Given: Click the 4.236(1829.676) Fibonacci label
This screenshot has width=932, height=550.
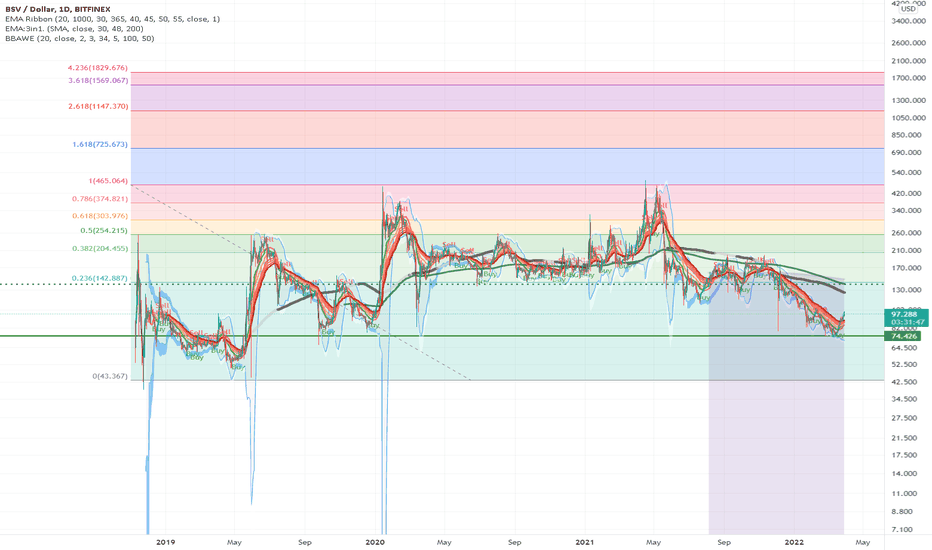Looking at the screenshot, I should [x=98, y=68].
